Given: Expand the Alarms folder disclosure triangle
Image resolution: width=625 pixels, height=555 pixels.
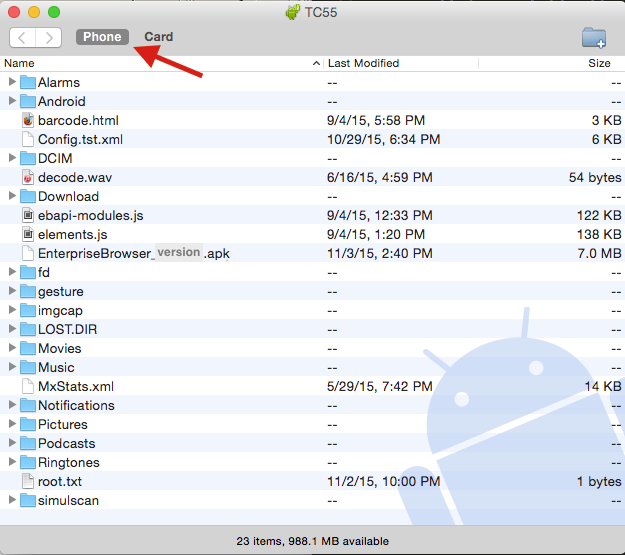Looking at the screenshot, I should (12, 82).
